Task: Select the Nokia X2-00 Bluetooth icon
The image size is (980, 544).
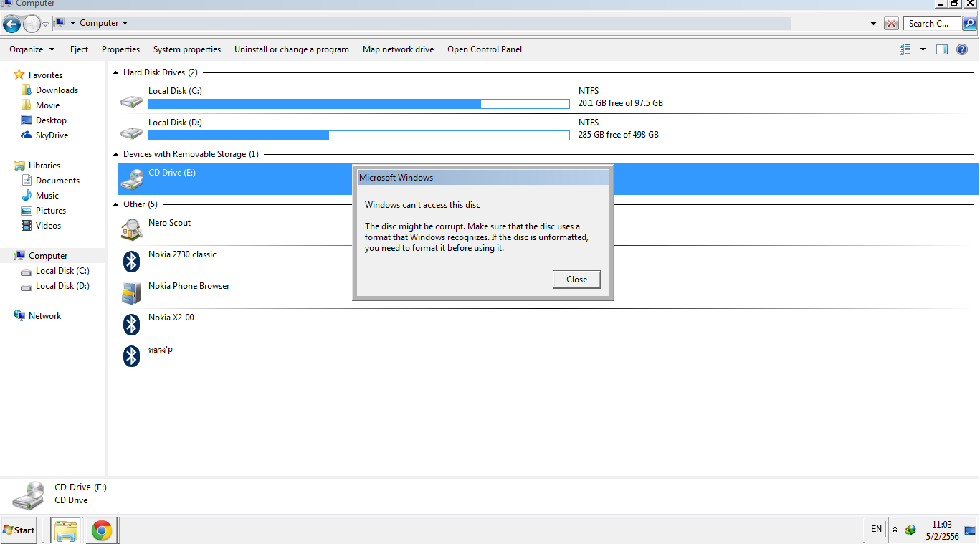Action: (x=132, y=324)
